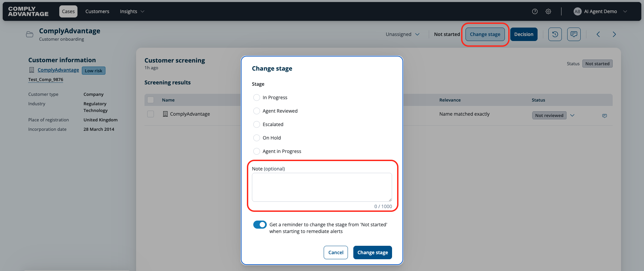Click the 'Name matched exactly' relevance text

464,114
